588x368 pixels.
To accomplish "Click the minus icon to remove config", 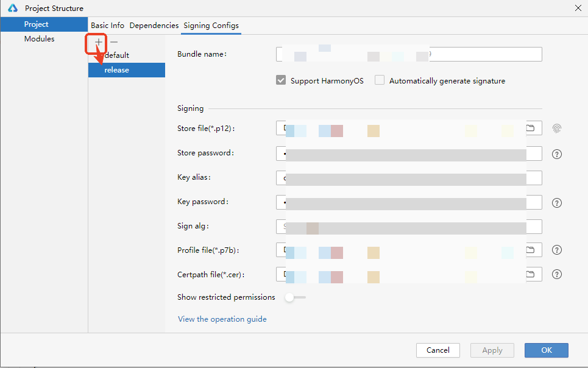I will (113, 42).
